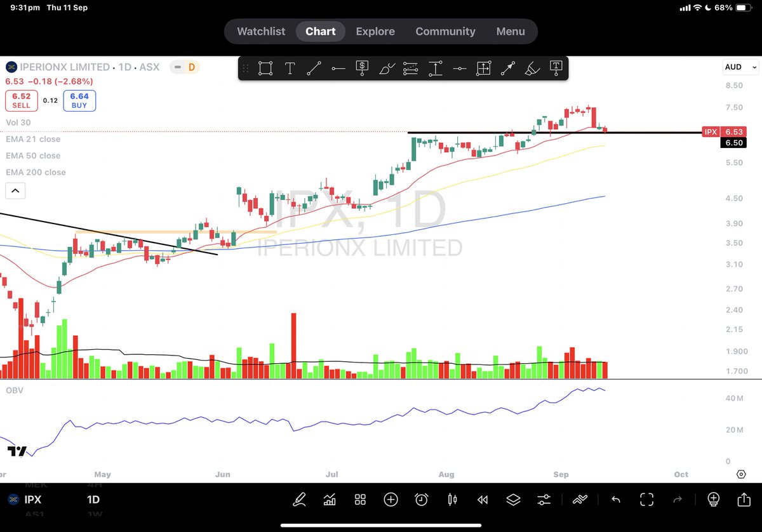Enter fullscreen chart mode
Image resolution: width=762 pixels, height=532 pixels.
646,500
